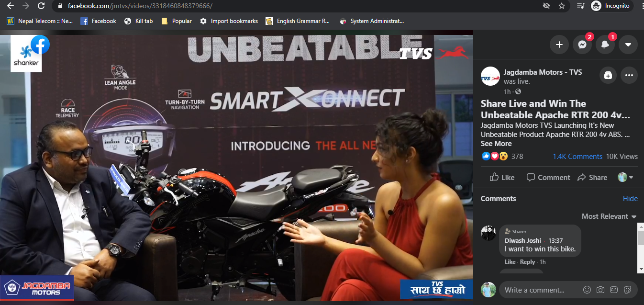
Task: Jump to 13:37 timestamp in comment
Action: [x=555, y=240]
